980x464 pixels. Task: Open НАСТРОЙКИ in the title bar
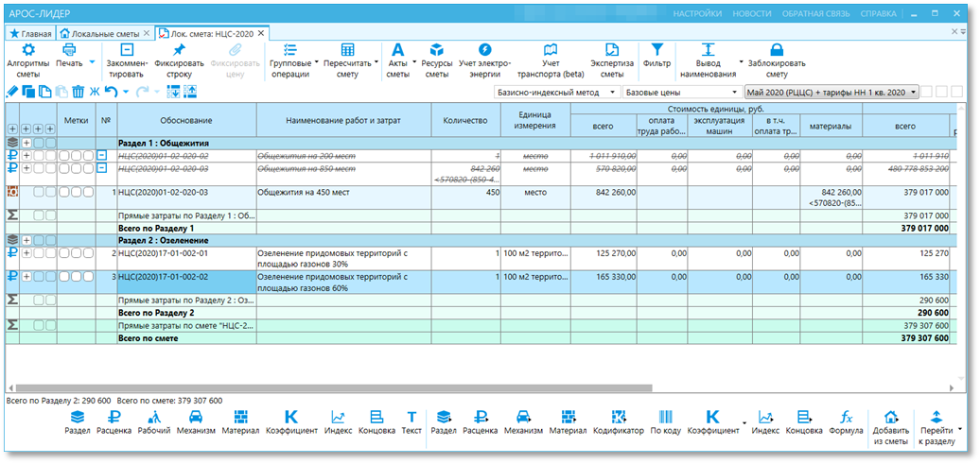click(697, 14)
